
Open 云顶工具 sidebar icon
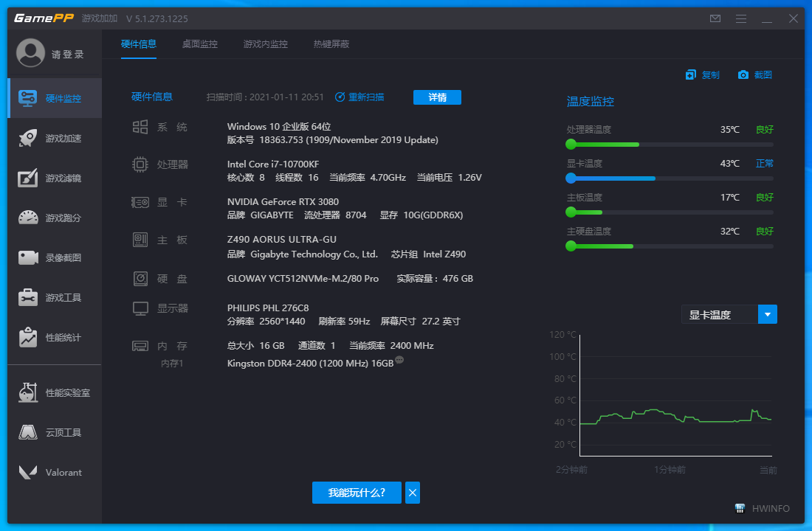point(28,432)
